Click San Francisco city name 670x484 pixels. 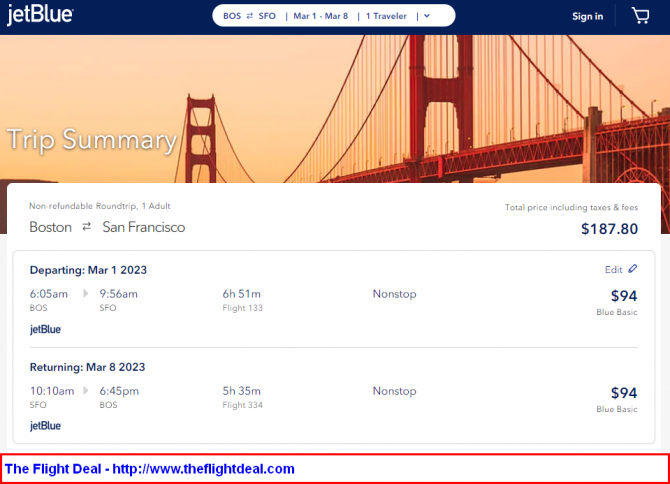[144, 227]
